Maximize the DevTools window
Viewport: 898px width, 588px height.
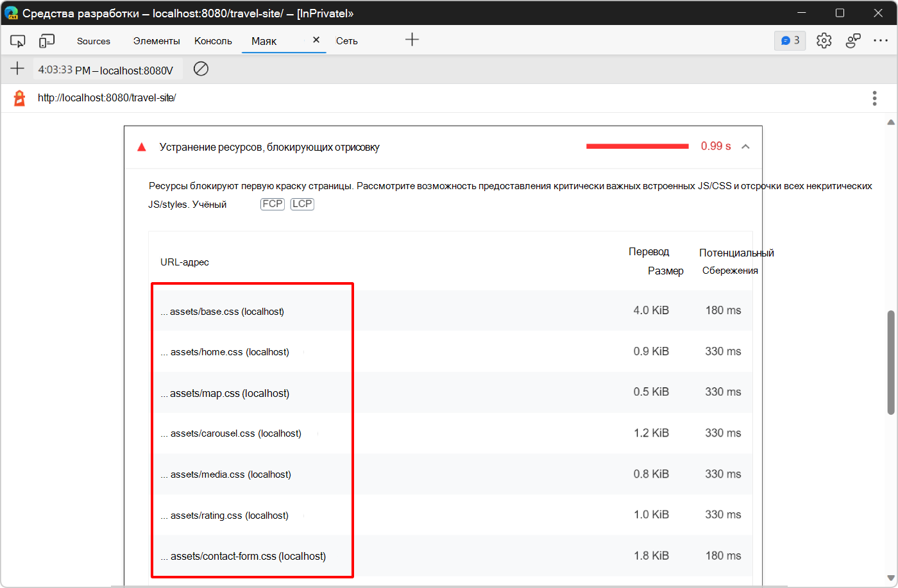840,13
